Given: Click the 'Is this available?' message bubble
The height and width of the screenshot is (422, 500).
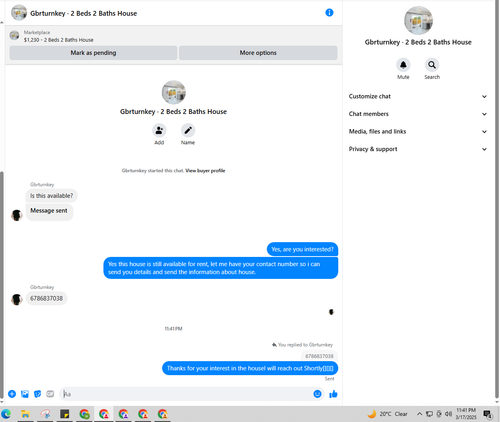Looking at the screenshot, I should (x=51, y=196).
